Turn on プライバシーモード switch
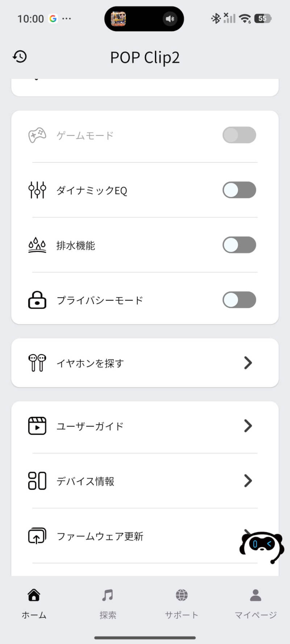 (x=239, y=300)
